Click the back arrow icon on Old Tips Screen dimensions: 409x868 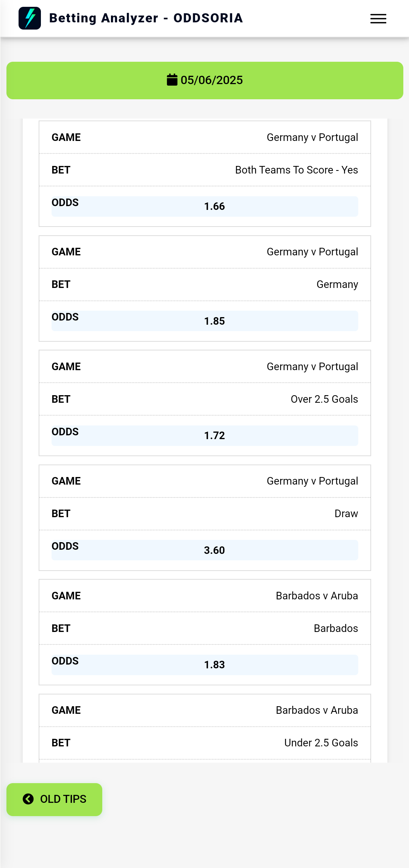[x=28, y=799]
